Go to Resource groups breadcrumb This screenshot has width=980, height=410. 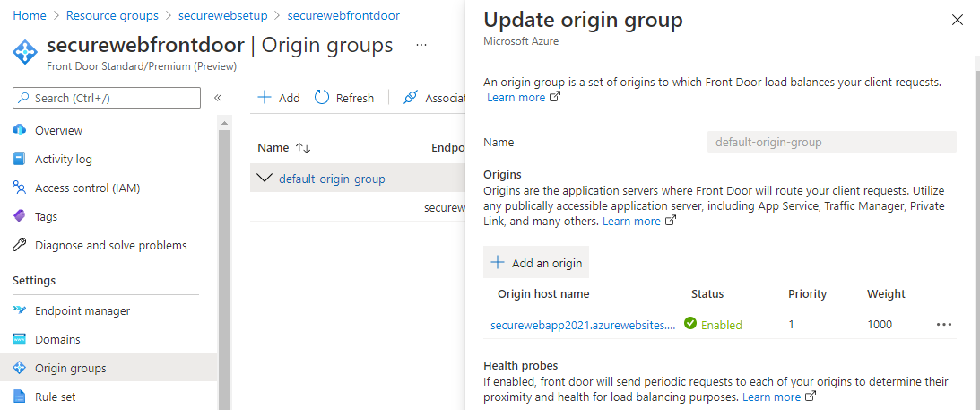point(112,15)
